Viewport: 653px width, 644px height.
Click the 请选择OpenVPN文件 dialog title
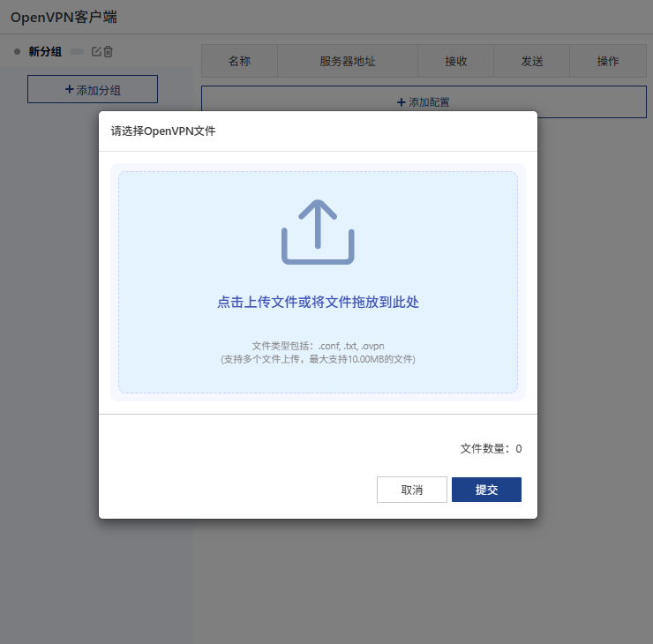click(163, 131)
